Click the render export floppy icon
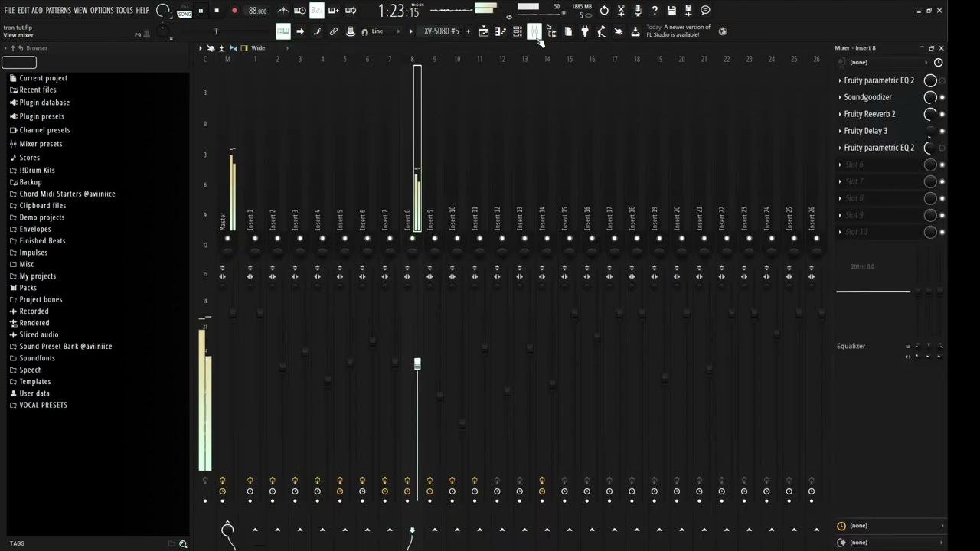The width and height of the screenshot is (980, 551). 688,11
